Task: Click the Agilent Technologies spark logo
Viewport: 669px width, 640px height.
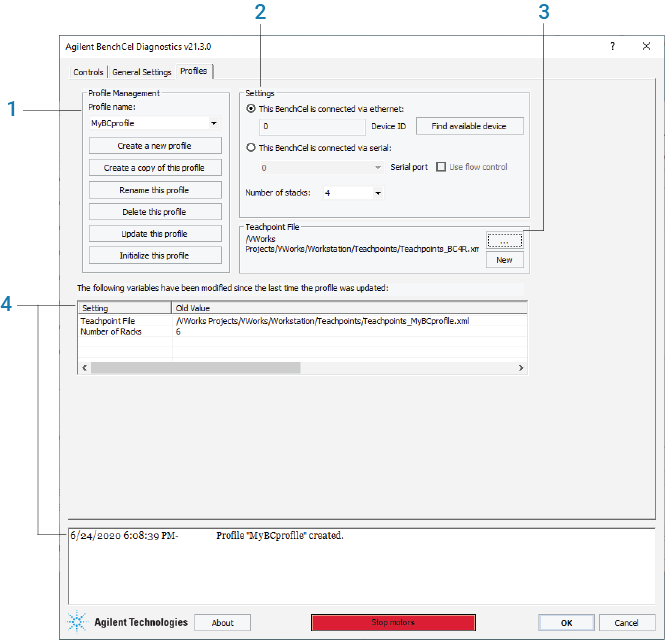Action: click(x=77, y=621)
